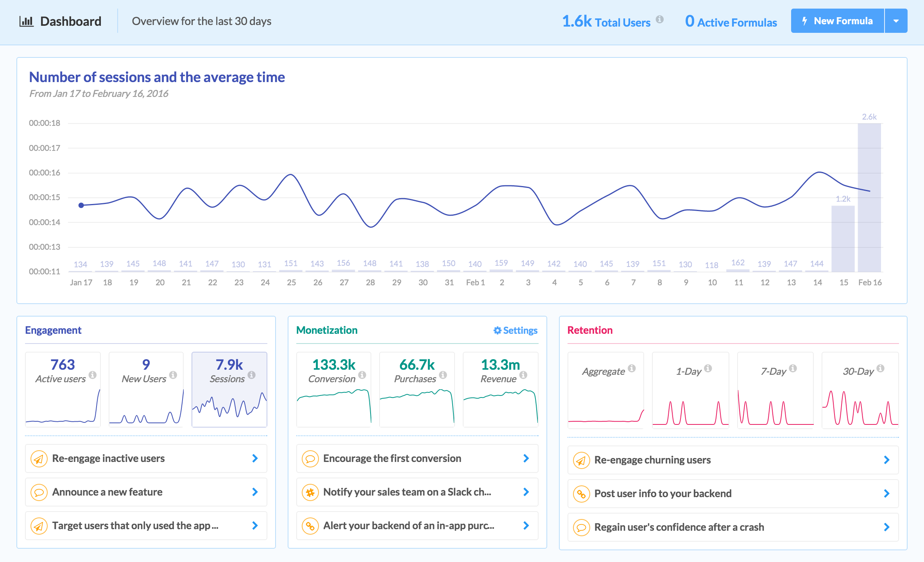Expand Regain user's confidence after a crash chevron
The height and width of the screenshot is (562, 924).
coord(886,527)
